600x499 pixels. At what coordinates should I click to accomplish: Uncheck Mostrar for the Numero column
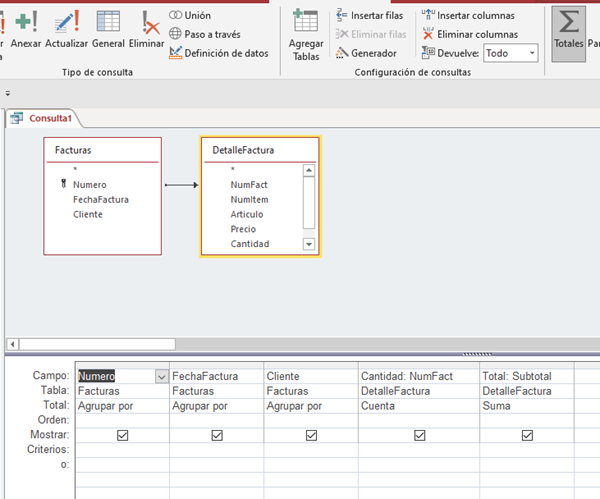(x=123, y=436)
